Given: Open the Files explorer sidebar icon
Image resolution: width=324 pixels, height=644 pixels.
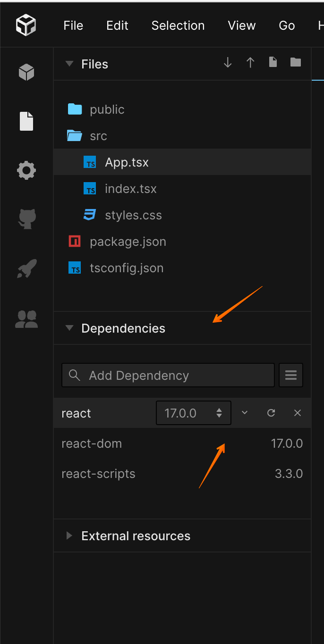Looking at the screenshot, I should 26,121.
